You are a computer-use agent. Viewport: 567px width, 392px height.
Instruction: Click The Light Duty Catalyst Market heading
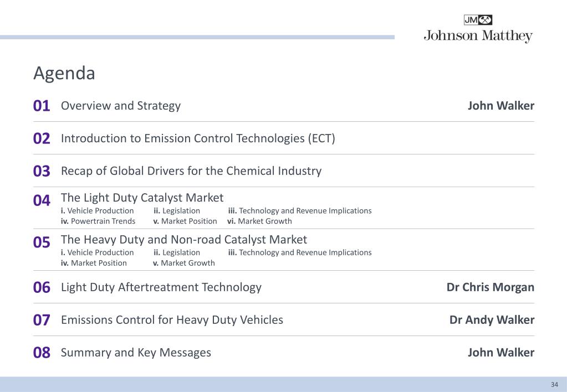[x=142, y=198]
